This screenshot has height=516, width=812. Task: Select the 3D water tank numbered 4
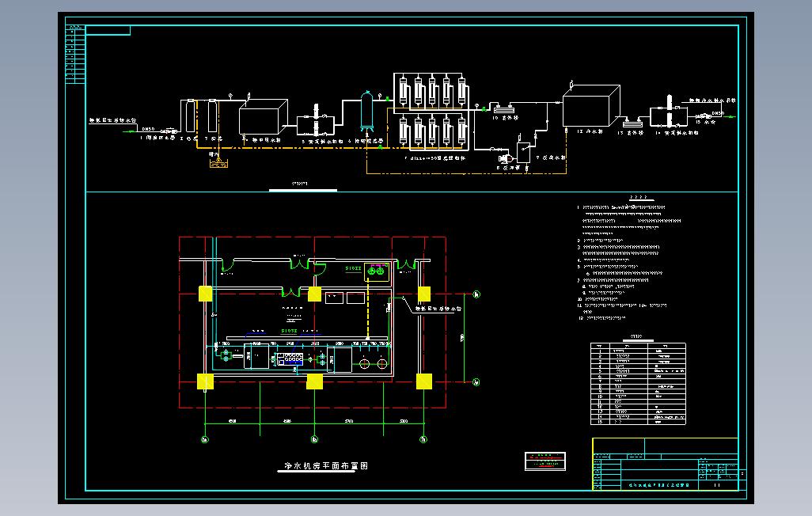pyautogui.click(x=263, y=116)
